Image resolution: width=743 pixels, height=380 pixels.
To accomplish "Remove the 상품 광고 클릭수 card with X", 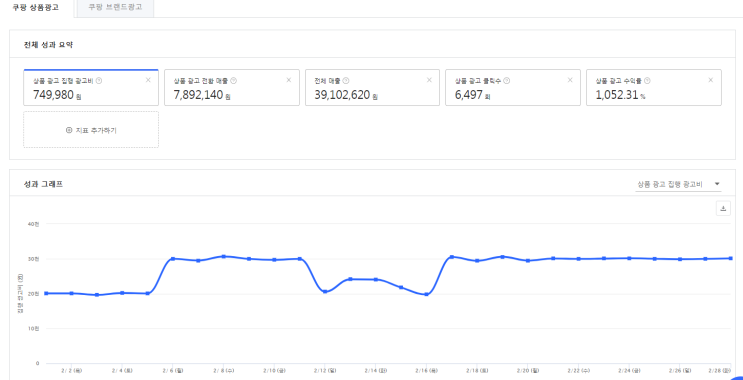I will (x=570, y=80).
